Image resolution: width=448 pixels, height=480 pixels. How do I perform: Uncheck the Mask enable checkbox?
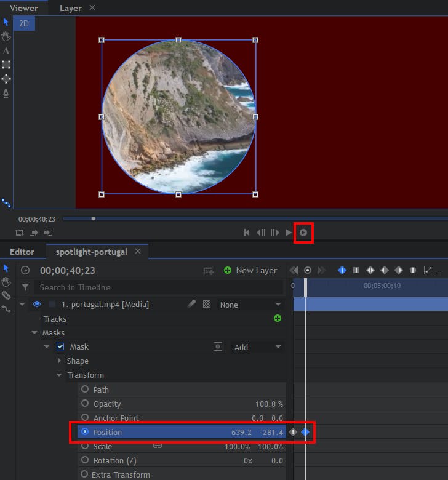tap(60, 346)
